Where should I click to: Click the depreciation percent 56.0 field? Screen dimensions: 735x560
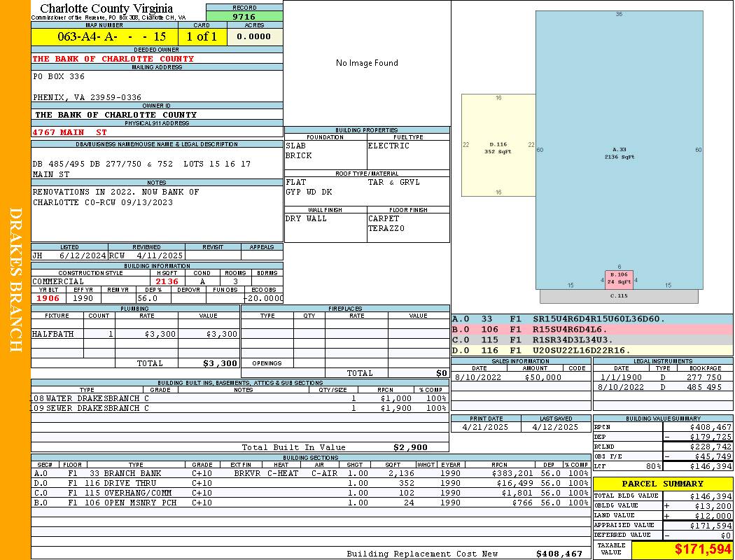coord(153,298)
